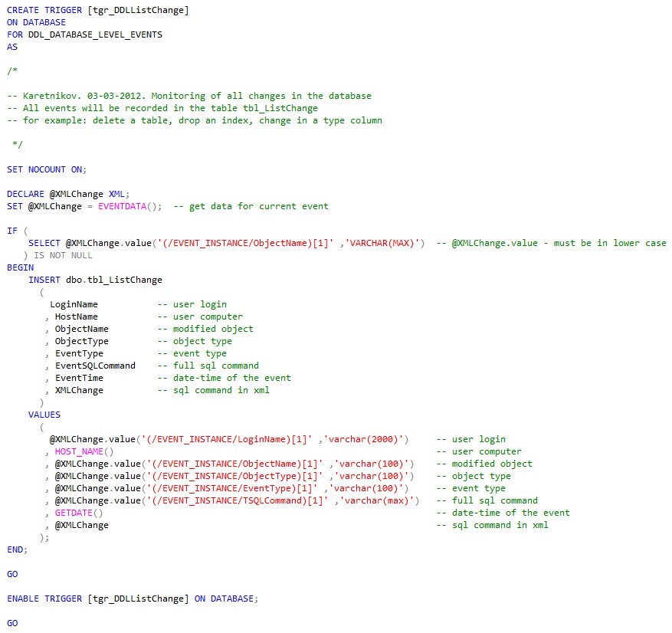Click the END; statement
The width and height of the screenshot is (672, 633).
[x=17, y=549]
